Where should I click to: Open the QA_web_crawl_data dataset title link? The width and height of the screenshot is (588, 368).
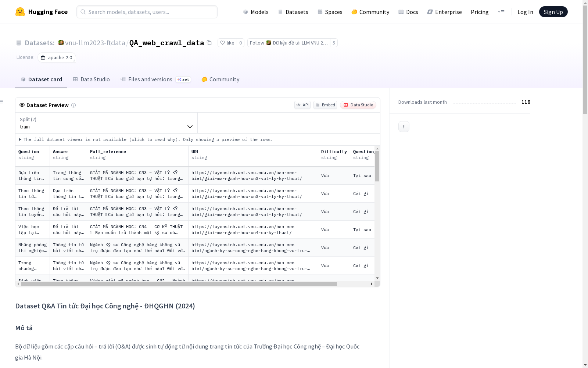coord(166,43)
